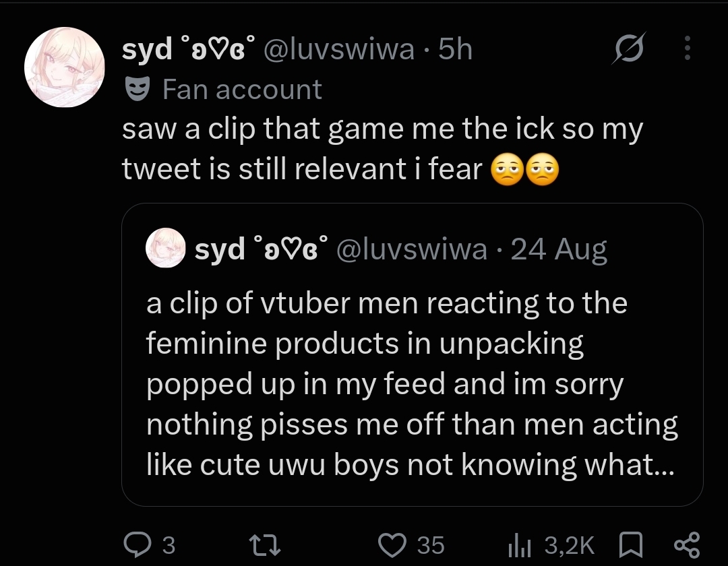
Task: Tap the repost arrows icon
Action: click(x=265, y=544)
